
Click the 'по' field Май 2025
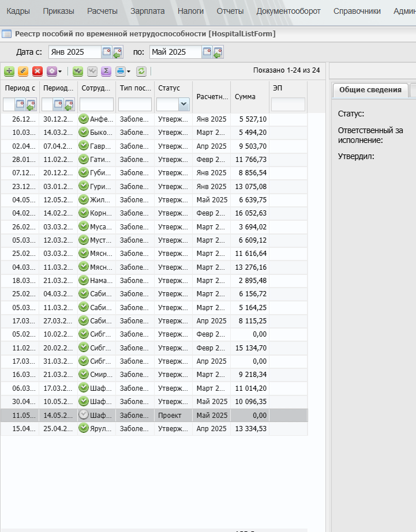tap(175, 52)
